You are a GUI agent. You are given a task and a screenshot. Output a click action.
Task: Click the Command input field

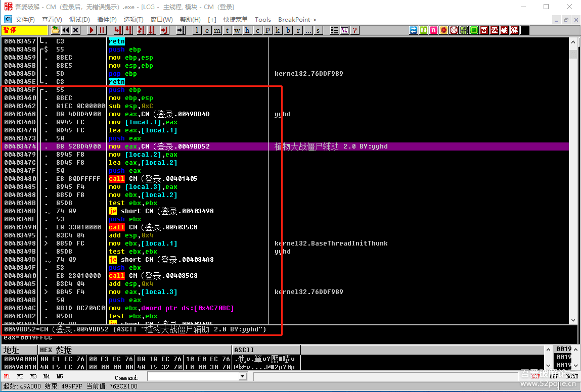pyautogui.click(x=193, y=377)
